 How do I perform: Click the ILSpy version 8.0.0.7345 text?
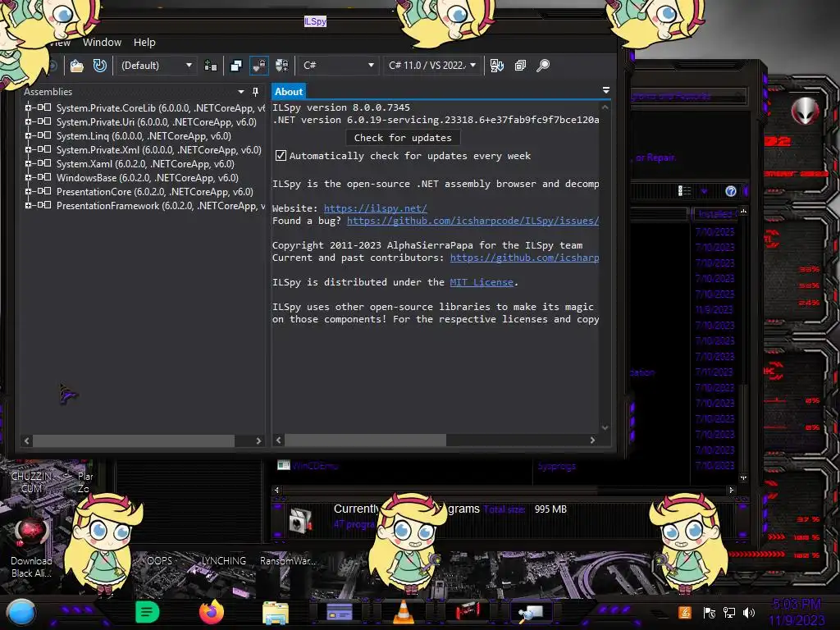coord(340,107)
